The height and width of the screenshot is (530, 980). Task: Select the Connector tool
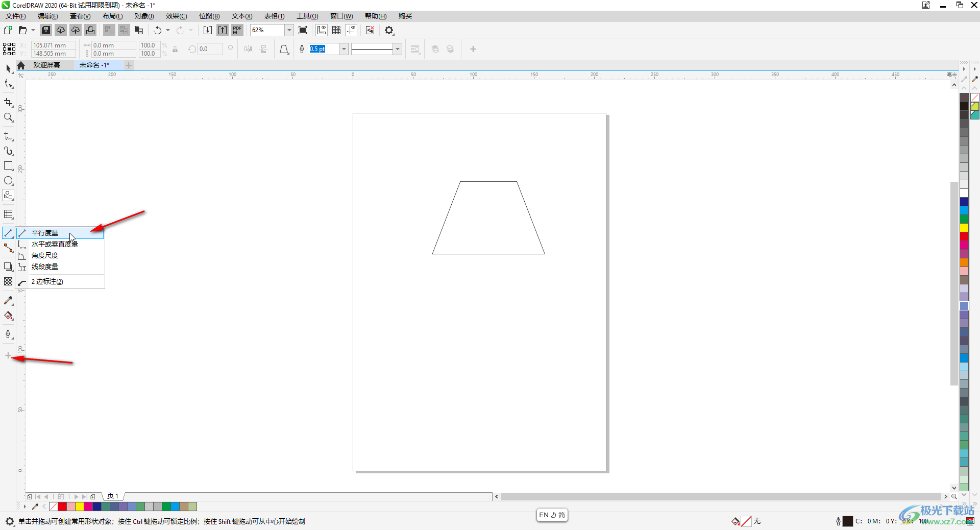[8, 248]
